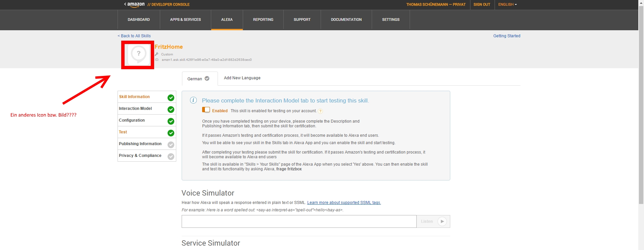Click the grey checkmark for Privacy & Compliance

point(171,157)
